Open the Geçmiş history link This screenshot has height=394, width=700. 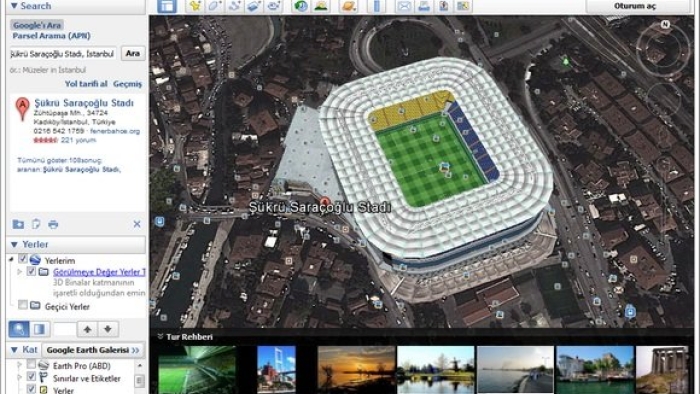(x=127, y=84)
